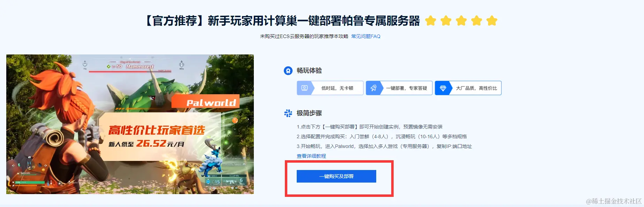Click the first yellow rating star
Viewport: 644px width, 207px height.
(431, 21)
